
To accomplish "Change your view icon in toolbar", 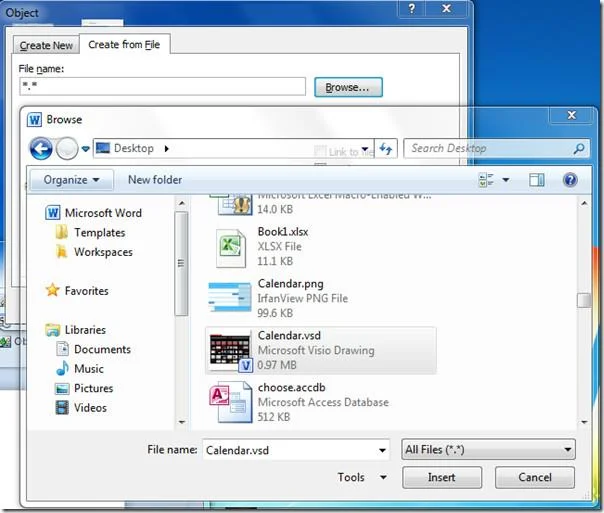I will pyautogui.click(x=486, y=180).
